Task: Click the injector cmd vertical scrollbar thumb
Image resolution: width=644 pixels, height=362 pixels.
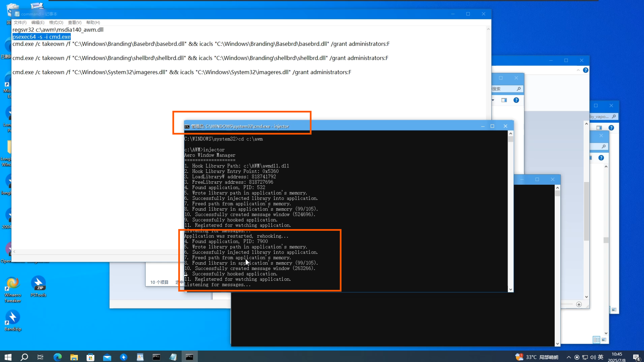Action: pyautogui.click(x=510, y=139)
